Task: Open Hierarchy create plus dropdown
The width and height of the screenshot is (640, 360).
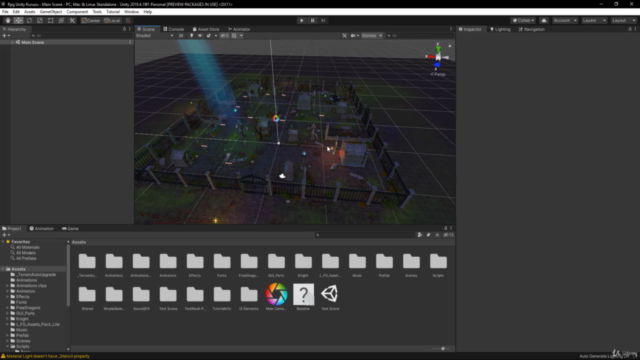Action: [6, 36]
